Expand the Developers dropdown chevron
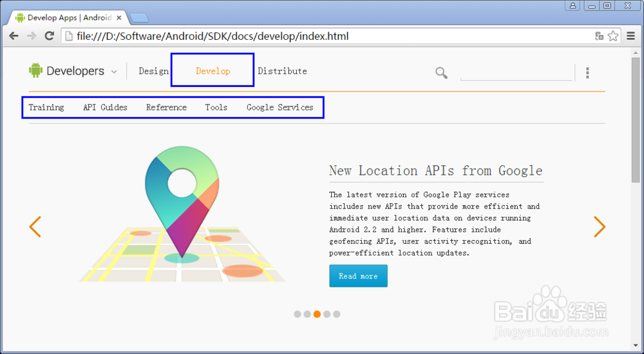Image resolution: width=644 pixels, height=354 pixels. click(x=114, y=72)
